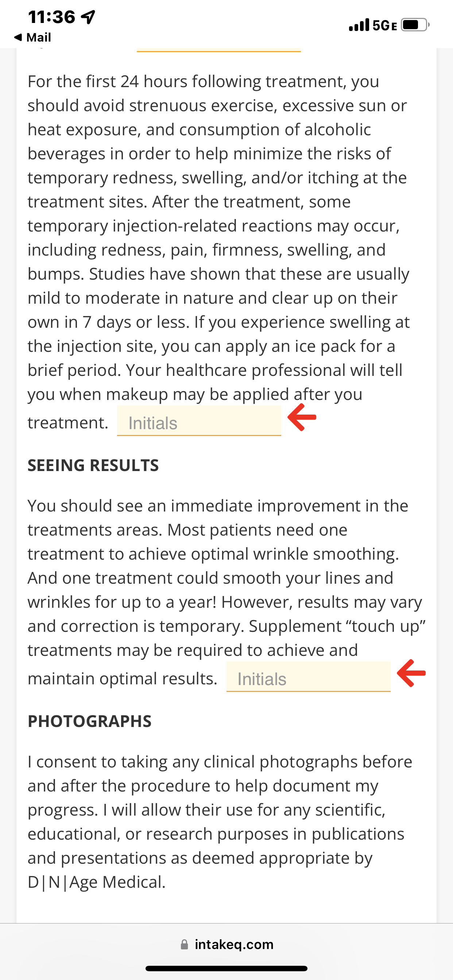Image resolution: width=453 pixels, height=980 pixels.
Task: Tap the photo consent paragraph mentioning D|N|Age Medical
Action: [220, 822]
